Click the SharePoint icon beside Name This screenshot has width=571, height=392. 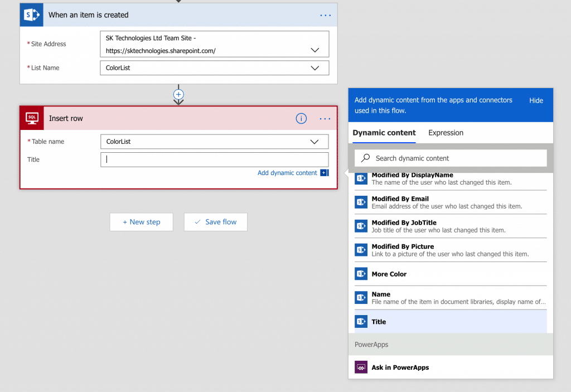tap(361, 298)
